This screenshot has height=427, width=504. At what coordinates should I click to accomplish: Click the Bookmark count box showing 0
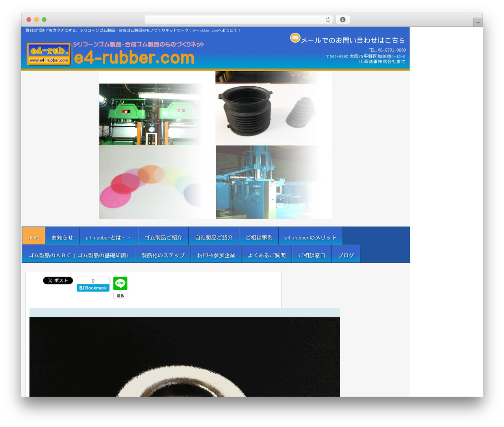click(93, 281)
